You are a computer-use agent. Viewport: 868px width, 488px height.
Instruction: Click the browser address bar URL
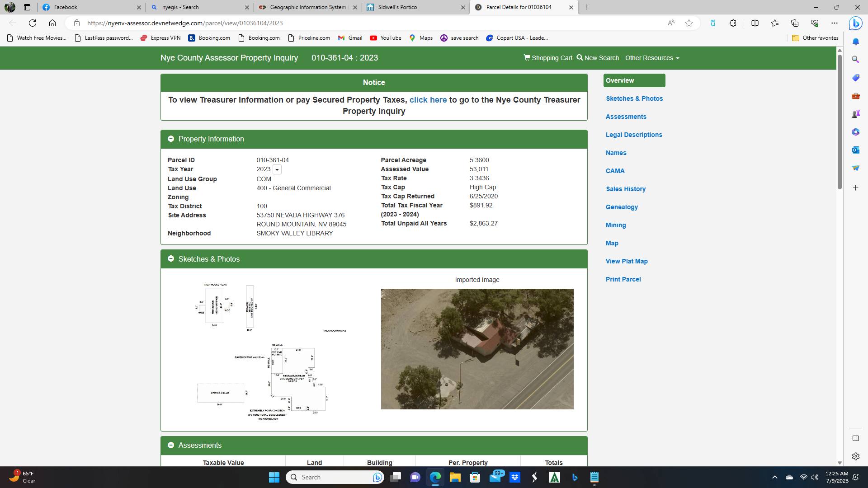click(185, 23)
